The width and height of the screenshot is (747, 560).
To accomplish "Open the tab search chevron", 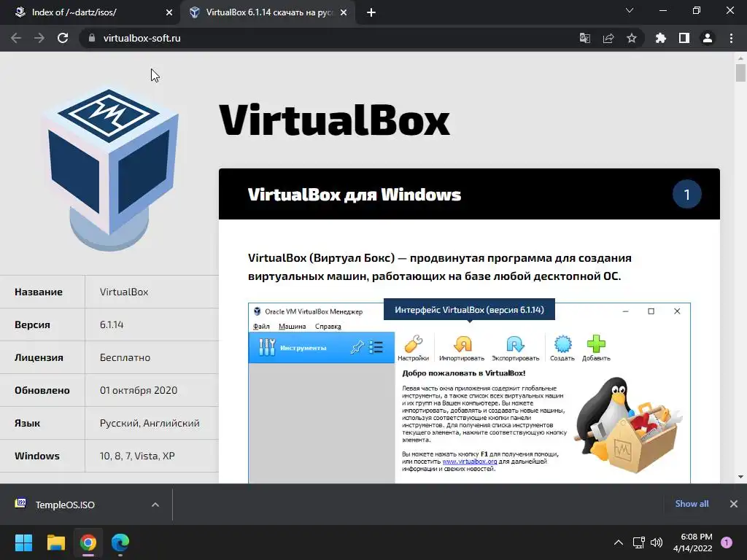I will click(x=630, y=10).
